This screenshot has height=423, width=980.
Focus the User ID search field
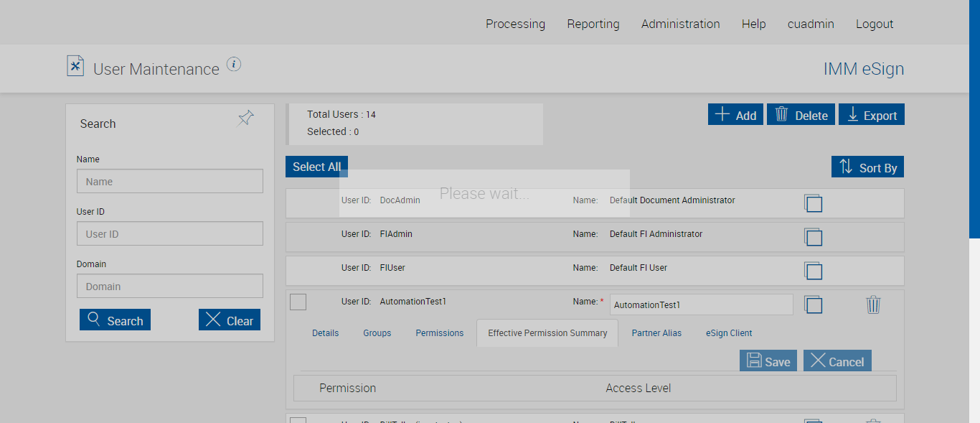[x=170, y=233]
